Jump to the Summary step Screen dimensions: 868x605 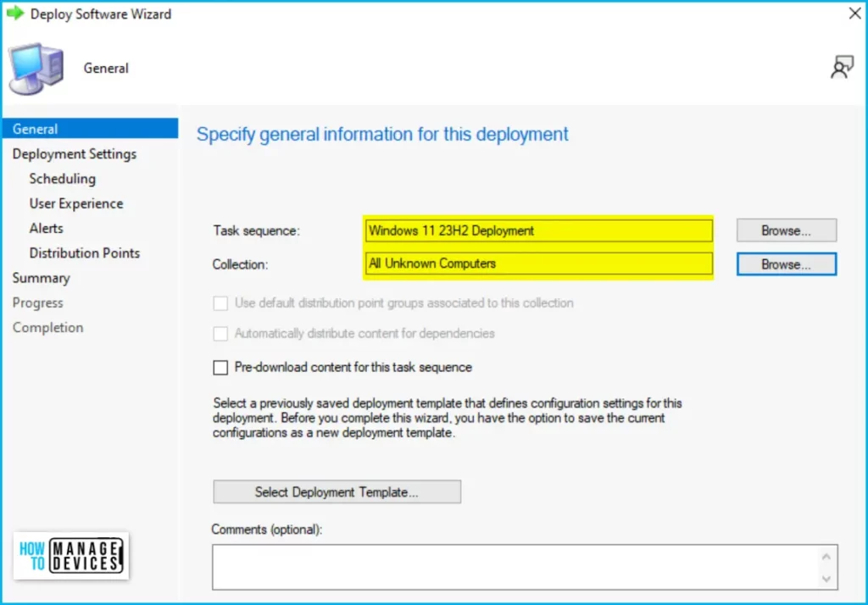point(42,278)
